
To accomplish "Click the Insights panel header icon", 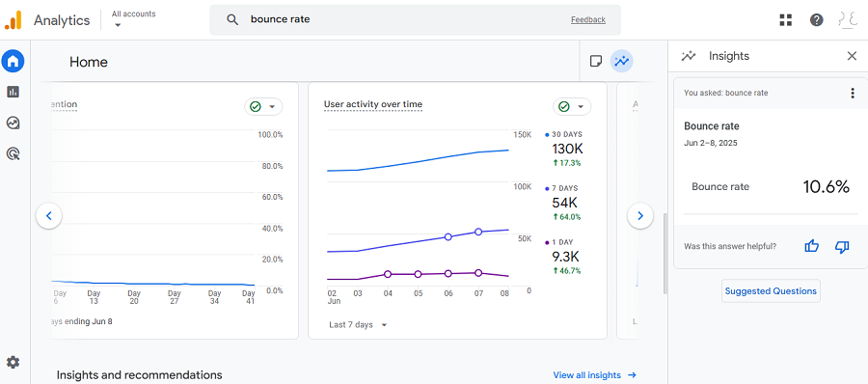I will click(x=689, y=56).
